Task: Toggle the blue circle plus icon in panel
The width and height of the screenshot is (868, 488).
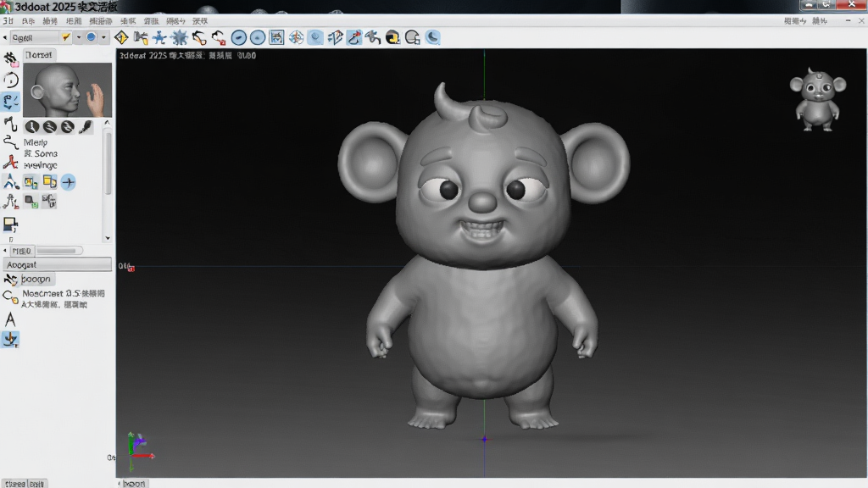Action: click(x=68, y=182)
